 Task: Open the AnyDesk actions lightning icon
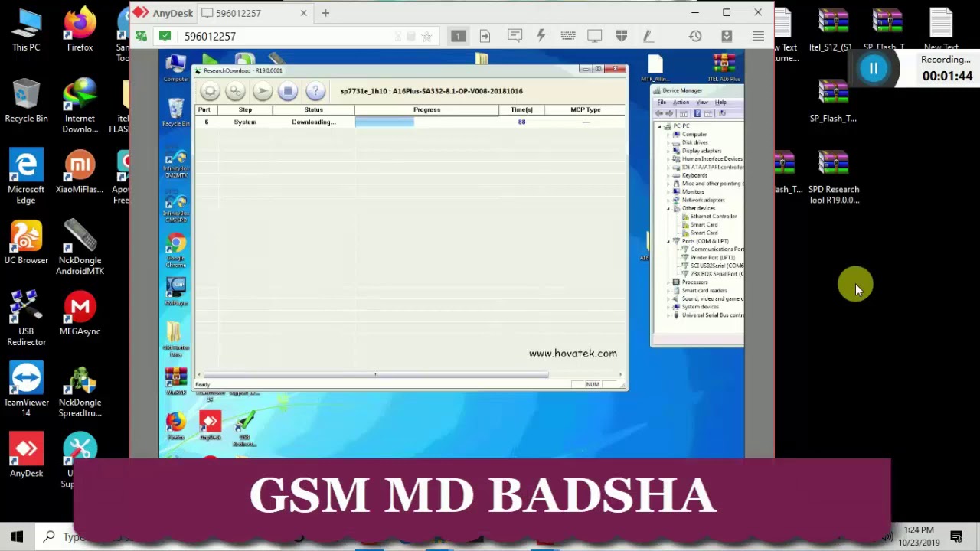pos(541,36)
